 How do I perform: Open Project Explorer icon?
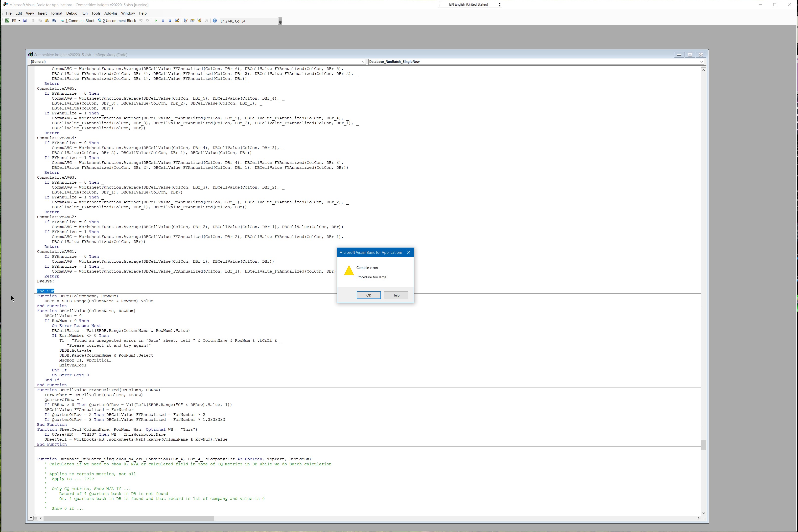(x=186, y=21)
